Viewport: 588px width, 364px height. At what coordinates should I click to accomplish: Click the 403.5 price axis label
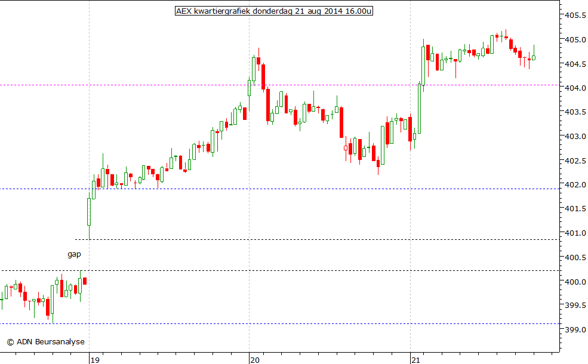[575, 112]
